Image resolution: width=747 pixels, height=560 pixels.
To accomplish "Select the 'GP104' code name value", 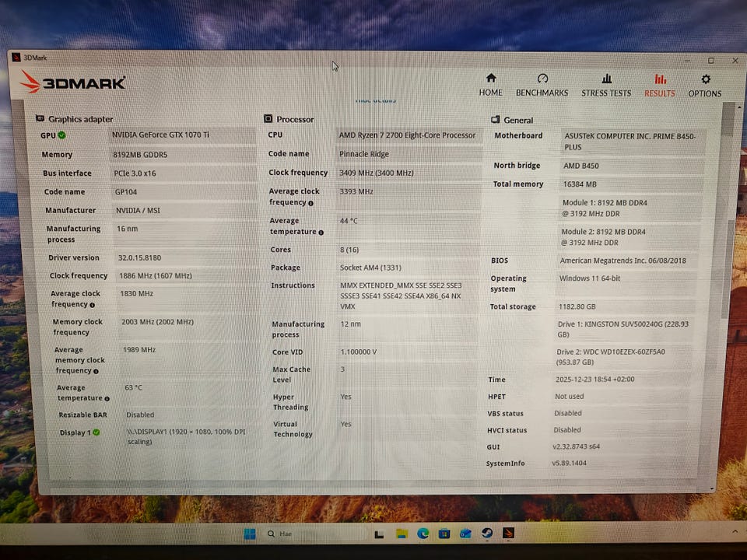I will click(126, 192).
